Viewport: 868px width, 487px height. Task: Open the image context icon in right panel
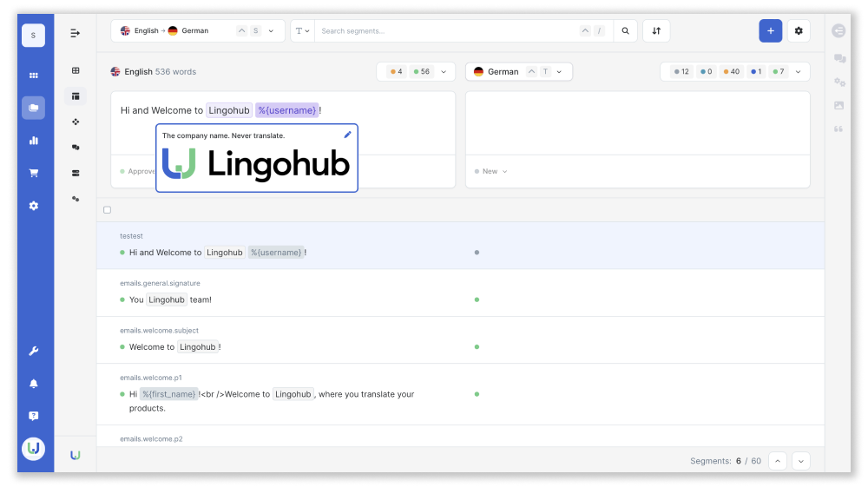[839, 105]
